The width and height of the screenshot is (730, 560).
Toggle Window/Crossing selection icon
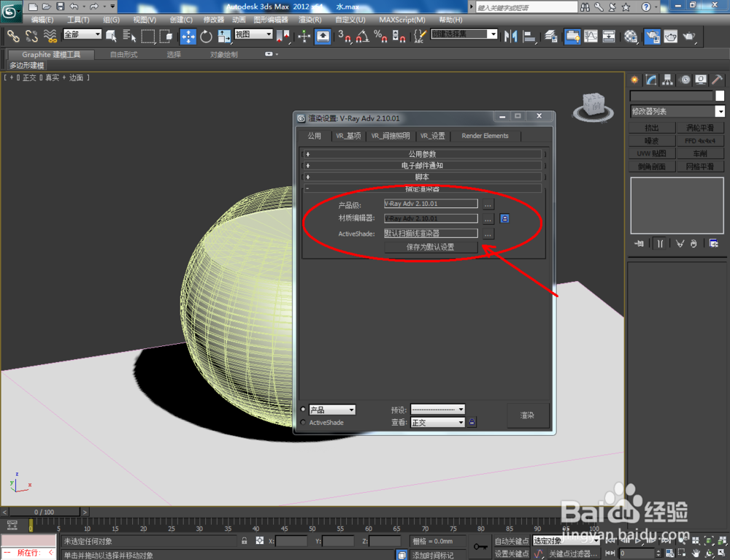click(166, 36)
